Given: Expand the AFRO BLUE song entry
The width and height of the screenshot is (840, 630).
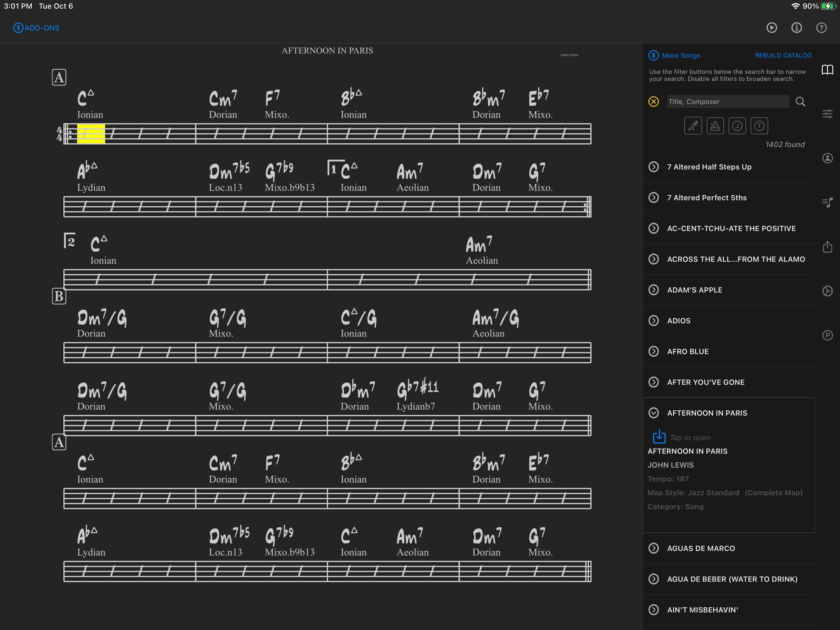Looking at the screenshot, I should (654, 352).
